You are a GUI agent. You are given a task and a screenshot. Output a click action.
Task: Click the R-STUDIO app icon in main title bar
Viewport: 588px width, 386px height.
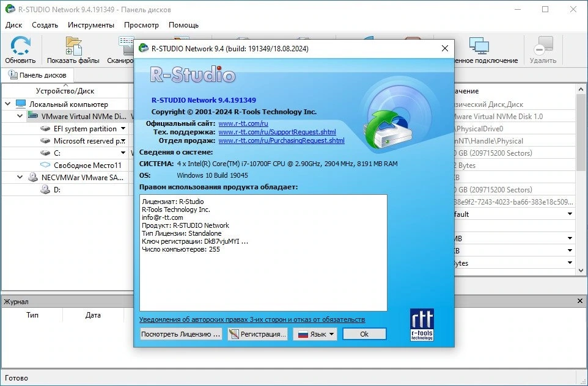(x=10, y=9)
